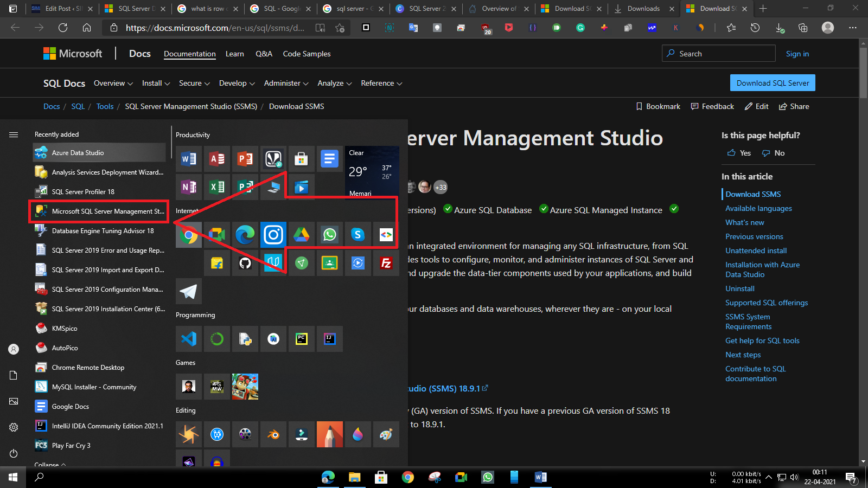Open Telegram tile
The image size is (868, 488).
pos(189,291)
